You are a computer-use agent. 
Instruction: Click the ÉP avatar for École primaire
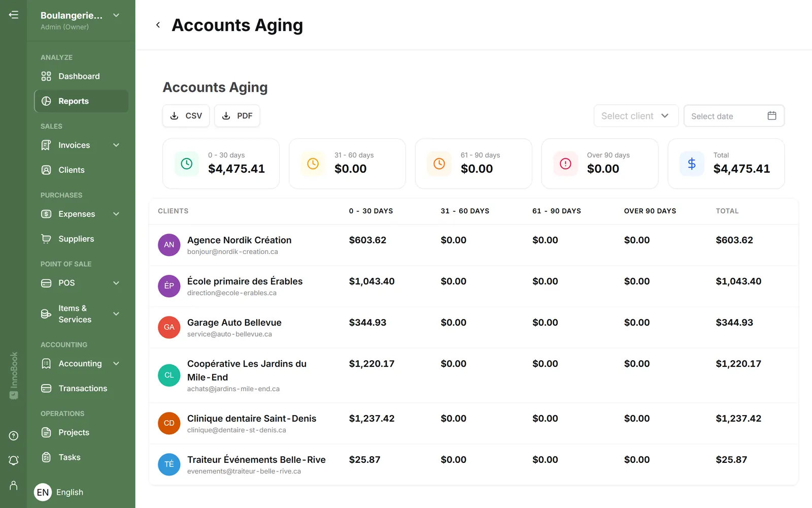tap(169, 286)
